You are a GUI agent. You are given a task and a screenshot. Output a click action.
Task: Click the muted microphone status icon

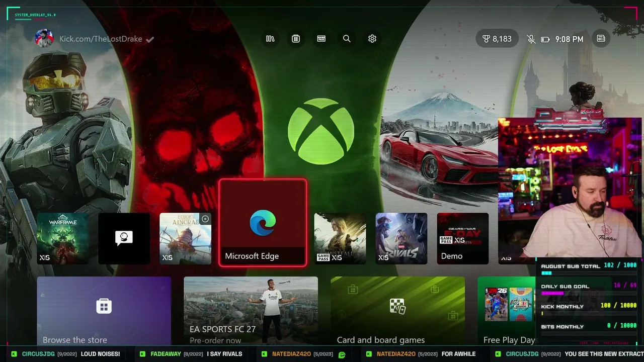click(531, 39)
